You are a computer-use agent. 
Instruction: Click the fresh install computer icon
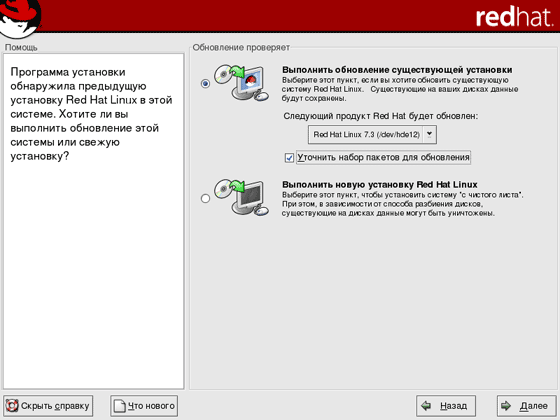241,198
